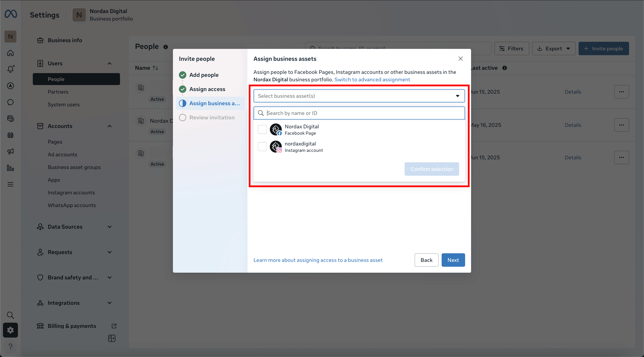Check the Nordax Digital Facebook Page checkbox
Image resolution: width=644 pixels, height=357 pixels.
pos(262,129)
